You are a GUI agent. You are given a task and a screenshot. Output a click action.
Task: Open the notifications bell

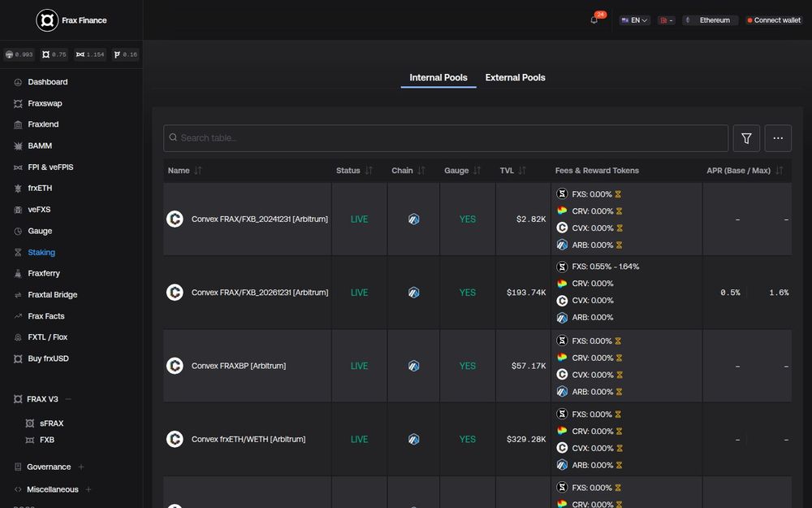pos(594,20)
